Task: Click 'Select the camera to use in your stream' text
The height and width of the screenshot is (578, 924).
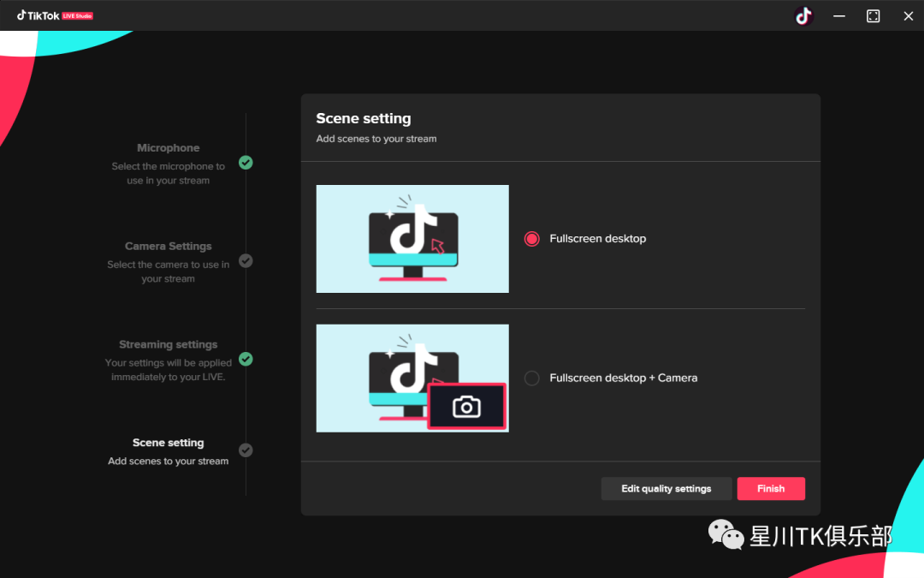Action: pos(168,272)
